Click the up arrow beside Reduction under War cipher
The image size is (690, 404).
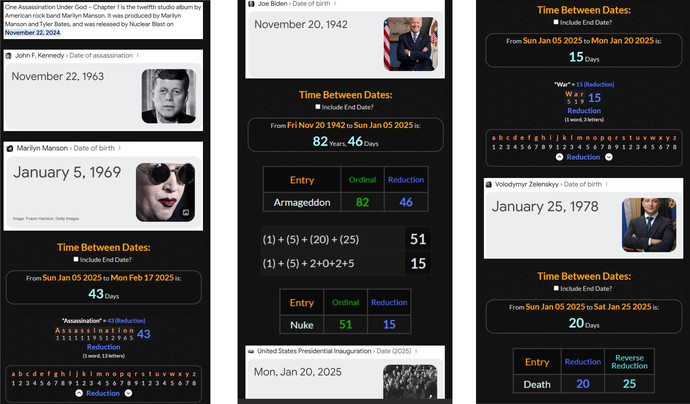(x=559, y=157)
